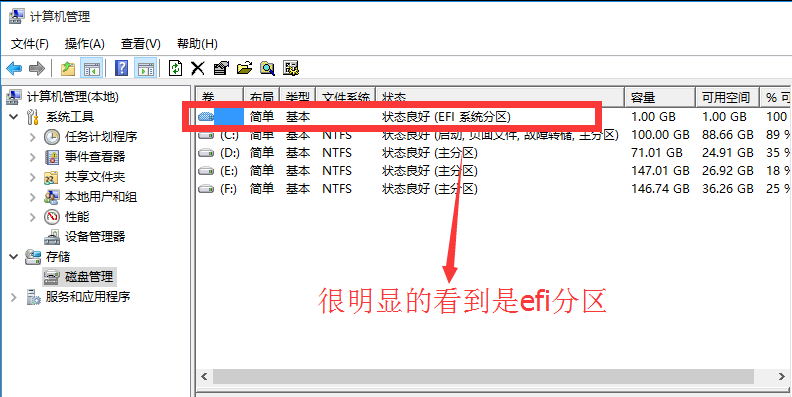The height and width of the screenshot is (397, 792).
Task: Click the Refresh toolbar icon
Action: [x=175, y=68]
